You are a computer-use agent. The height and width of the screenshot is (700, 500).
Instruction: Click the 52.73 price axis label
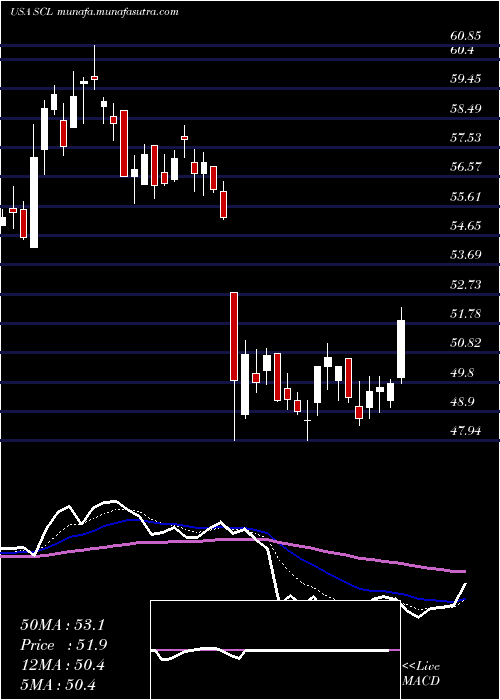[x=466, y=284]
